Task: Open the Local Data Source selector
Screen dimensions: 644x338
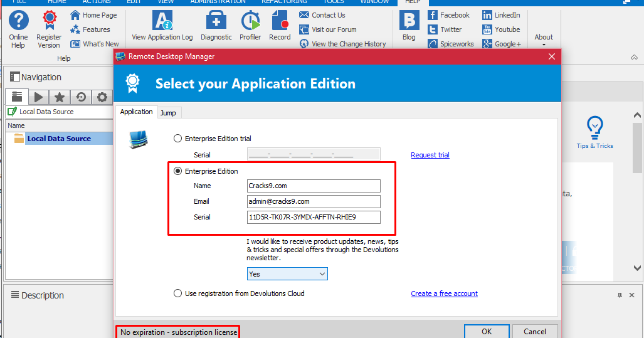Action: [59, 112]
